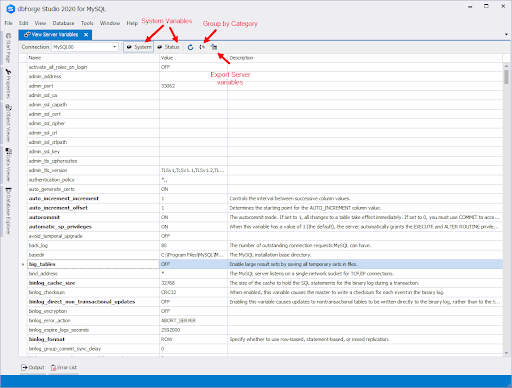Click the ABORT_SERVER value cell

tap(193, 320)
